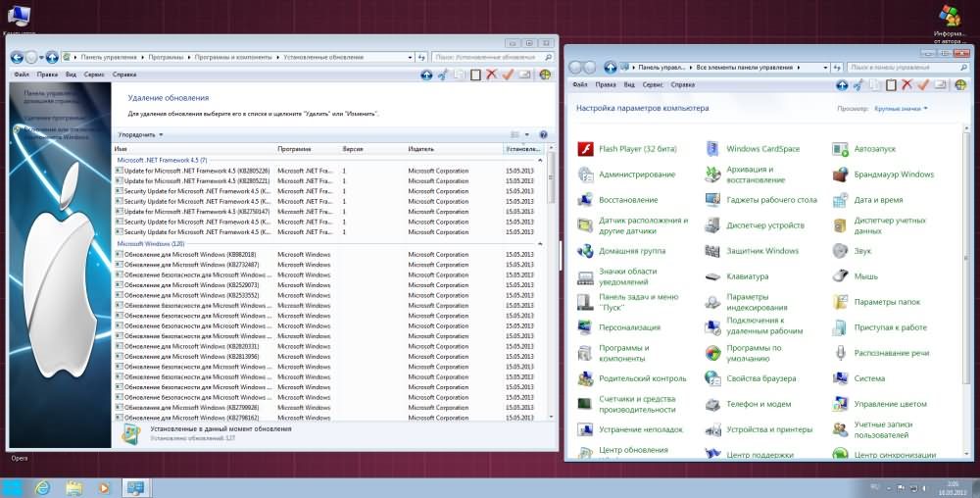This screenshot has height=498, width=980.
Task: Select update KB2805226 for .NET Framework 4.5
Action: [196, 171]
